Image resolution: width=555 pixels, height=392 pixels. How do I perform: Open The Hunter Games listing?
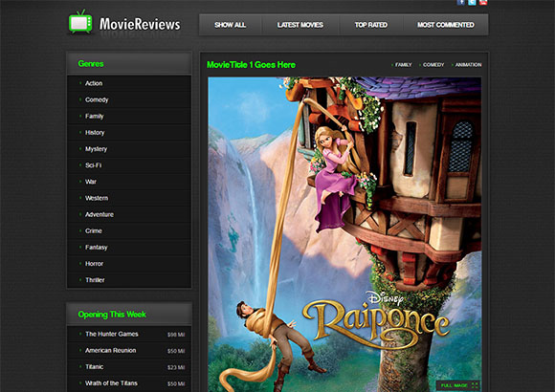pos(112,334)
